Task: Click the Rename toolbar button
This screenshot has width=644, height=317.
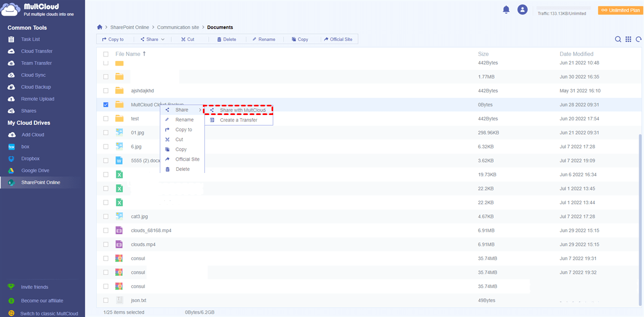Action: tap(263, 39)
